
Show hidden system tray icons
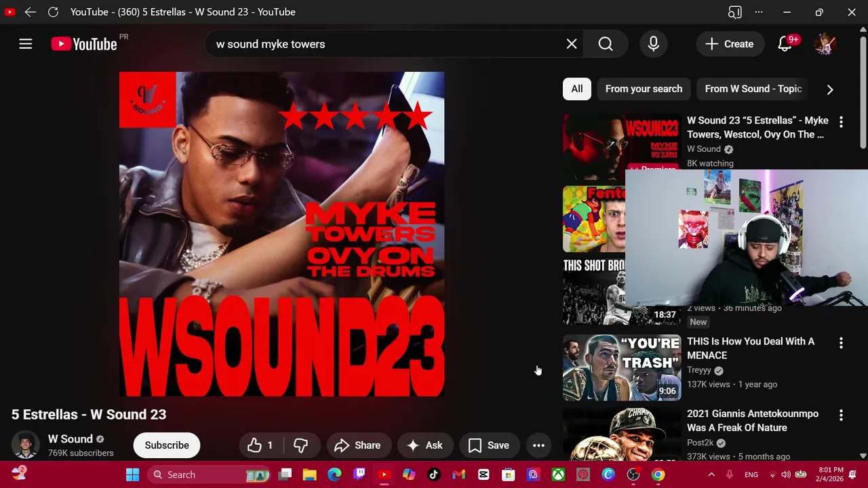[711, 474]
